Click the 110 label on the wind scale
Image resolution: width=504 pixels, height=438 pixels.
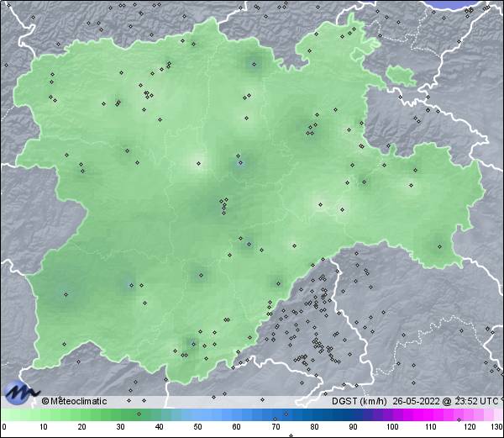(431, 427)
